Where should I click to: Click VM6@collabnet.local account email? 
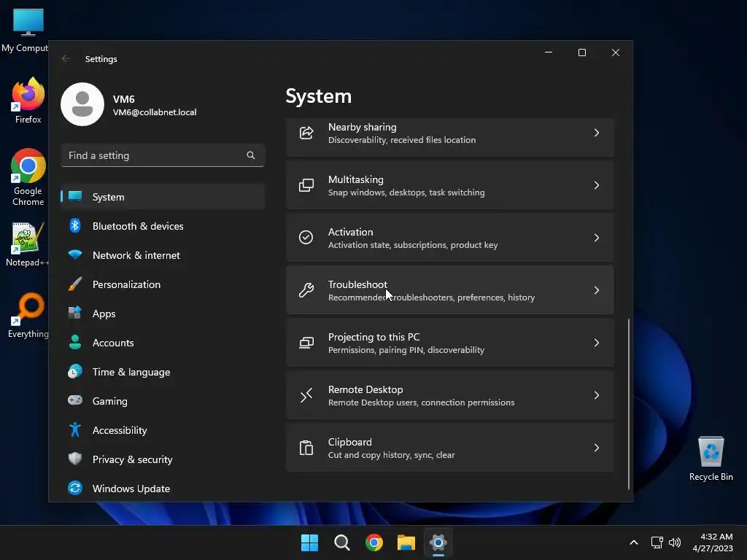155,112
